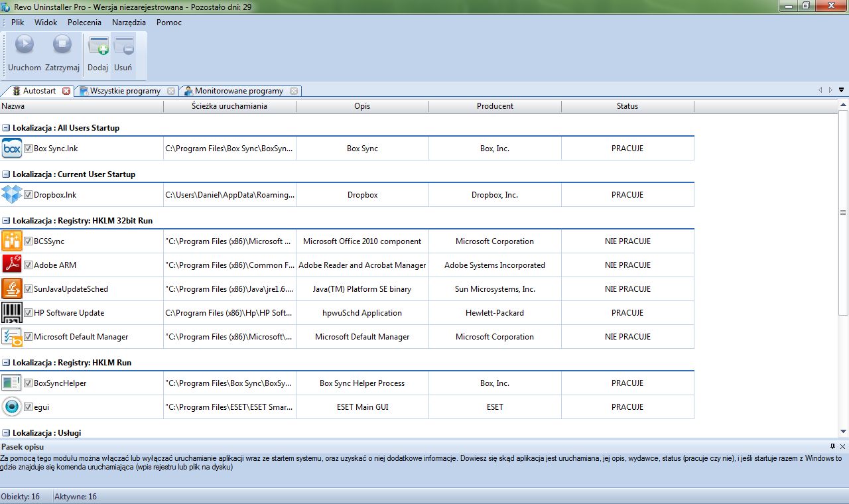Viewport: 849px width, 504px height.
Task: Uncheck the BoxSyncHelper checkbox
Action: point(28,383)
